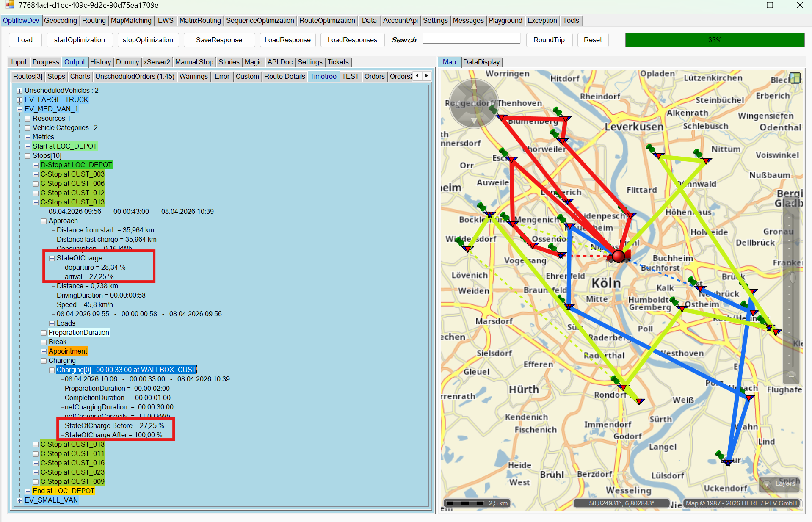Collapse the Charging[0] at WALLBOX_CUST node
812x522 pixels.
point(52,370)
